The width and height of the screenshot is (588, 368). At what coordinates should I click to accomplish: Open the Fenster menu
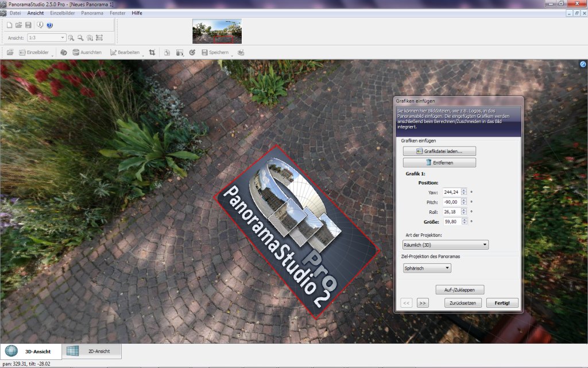click(118, 13)
